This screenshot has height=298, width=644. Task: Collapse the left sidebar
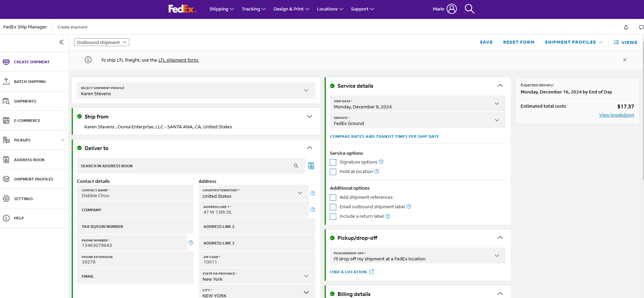[61, 42]
